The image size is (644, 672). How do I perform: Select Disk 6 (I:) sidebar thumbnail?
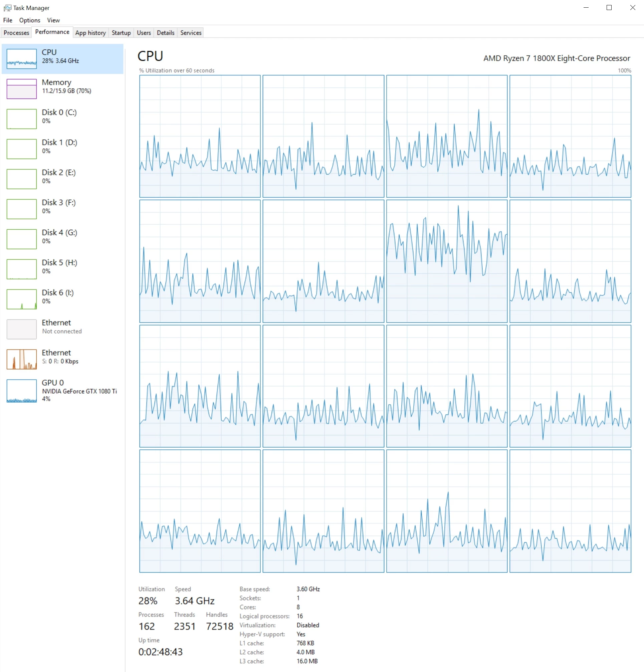22,299
